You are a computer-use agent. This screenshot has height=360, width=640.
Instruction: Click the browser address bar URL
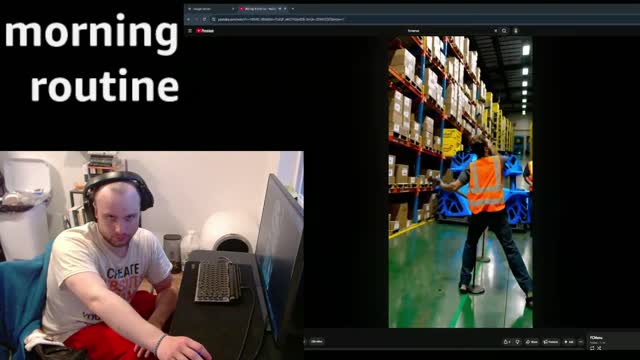[x=281, y=19]
